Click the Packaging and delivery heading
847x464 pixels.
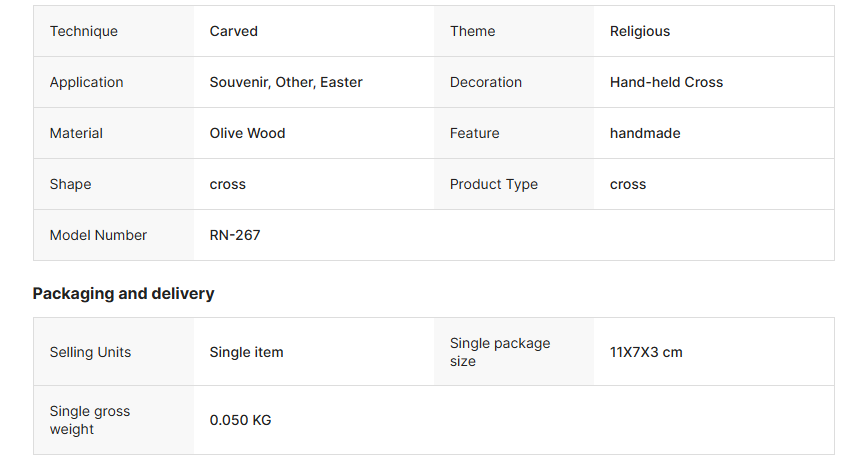tap(123, 293)
